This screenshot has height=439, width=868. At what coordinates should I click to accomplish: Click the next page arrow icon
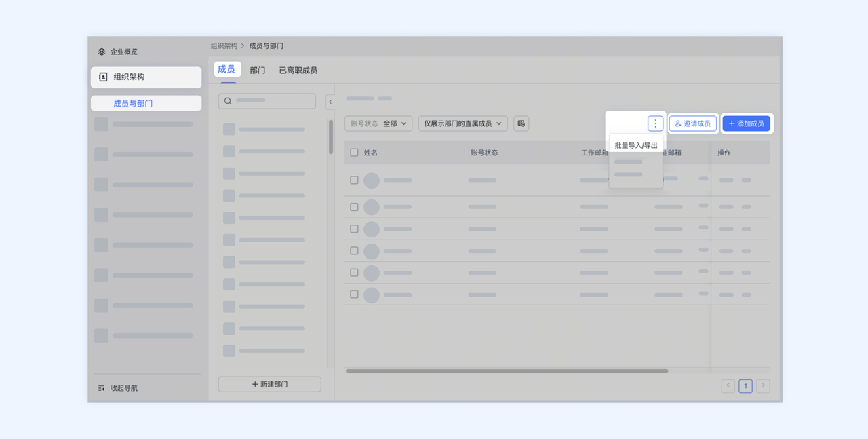click(762, 385)
